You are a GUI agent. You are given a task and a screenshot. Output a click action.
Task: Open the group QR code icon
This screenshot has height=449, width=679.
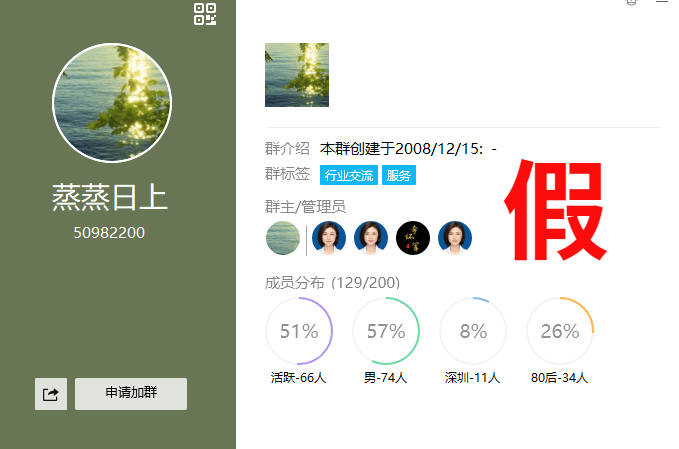point(205,14)
